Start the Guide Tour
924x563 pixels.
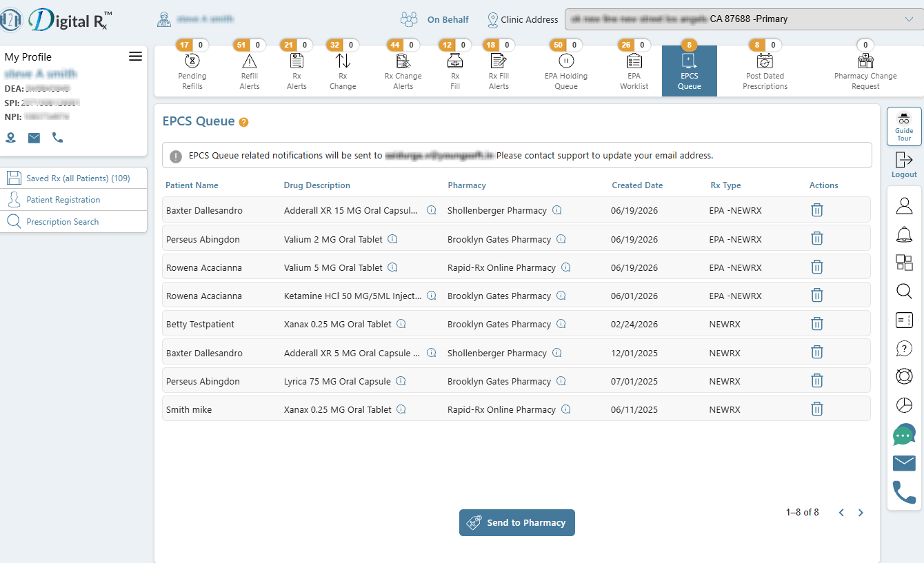tap(904, 126)
